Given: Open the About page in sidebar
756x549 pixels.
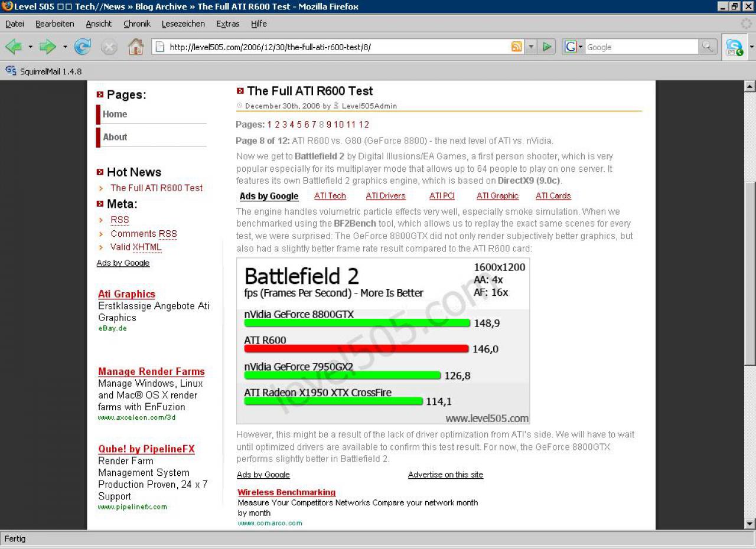Looking at the screenshot, I should (115, 137).
